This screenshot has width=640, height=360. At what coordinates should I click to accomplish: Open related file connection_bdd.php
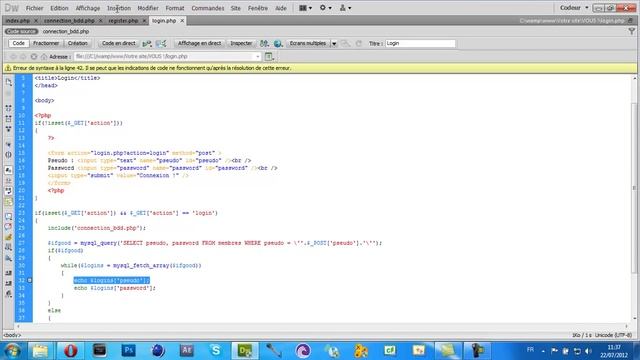(66, 31)
